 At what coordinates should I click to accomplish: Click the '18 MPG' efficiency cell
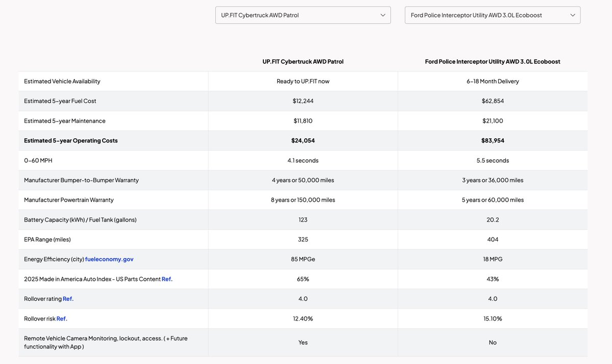(493, 259)
